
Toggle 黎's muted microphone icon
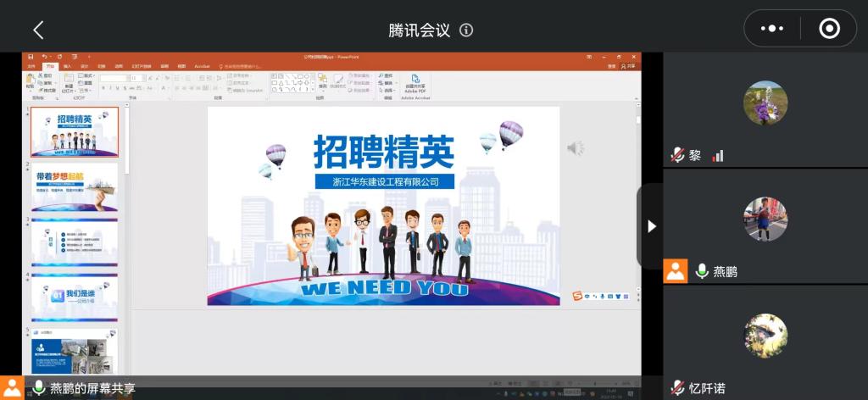pos(677,155)
